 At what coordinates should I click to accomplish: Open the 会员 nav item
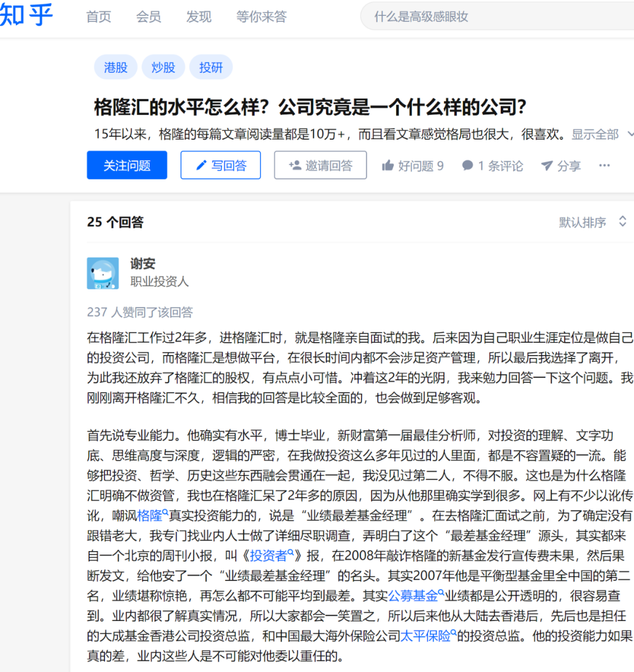point(149,16)
